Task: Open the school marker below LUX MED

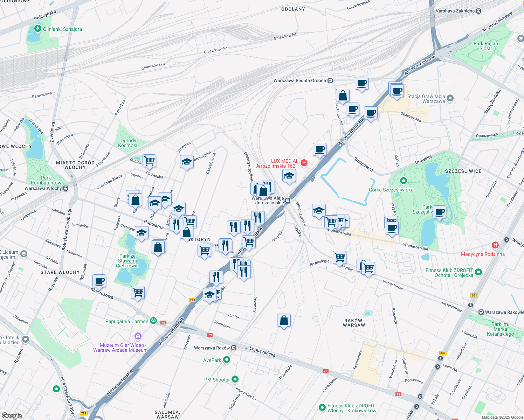Action: coord(289,176)
